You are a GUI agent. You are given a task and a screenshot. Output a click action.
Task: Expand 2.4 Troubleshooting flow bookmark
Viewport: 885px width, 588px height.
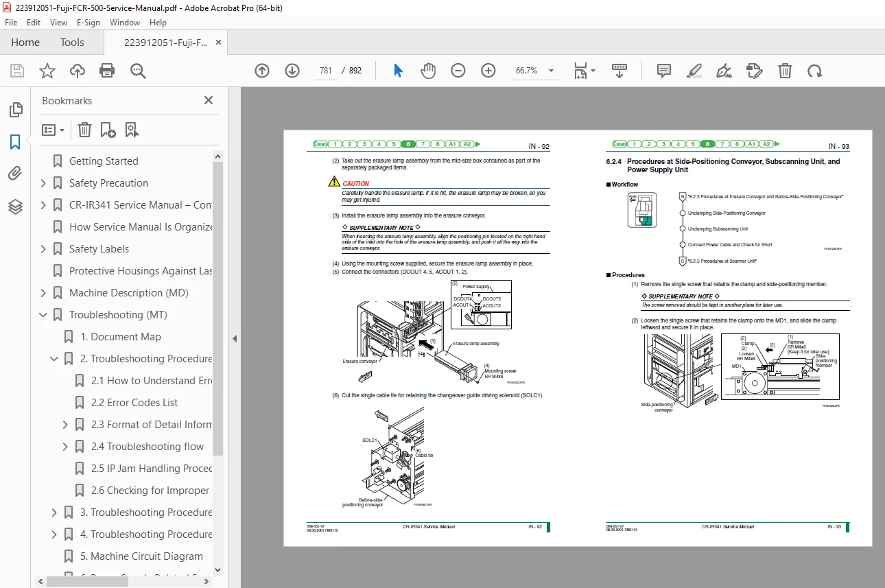pyautogui.click(x=65, y=447)
